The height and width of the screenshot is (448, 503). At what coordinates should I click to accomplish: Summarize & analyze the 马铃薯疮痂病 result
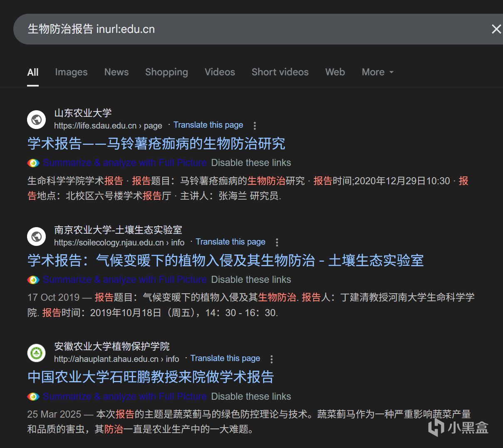125,163
